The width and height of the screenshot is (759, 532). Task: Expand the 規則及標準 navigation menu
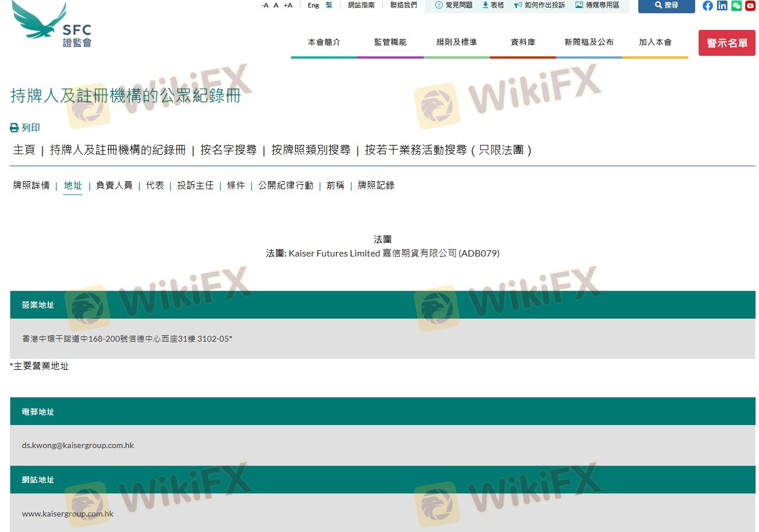[x=457, y=42]
